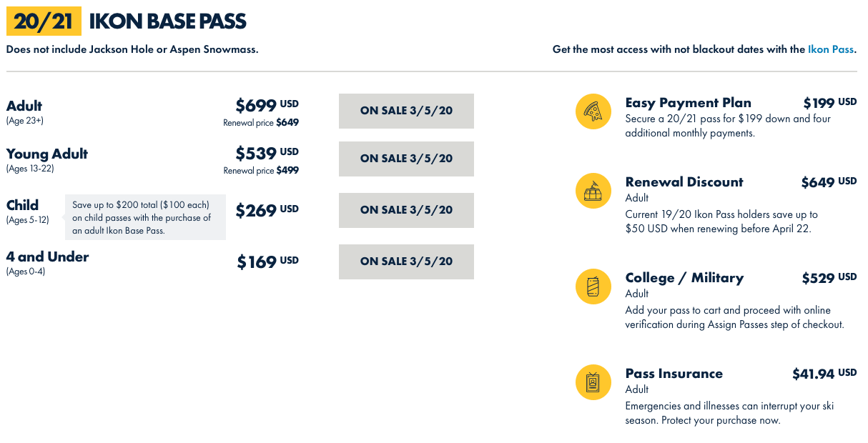Click the gondola Renewal Discount icon

(x=593, y=191)
